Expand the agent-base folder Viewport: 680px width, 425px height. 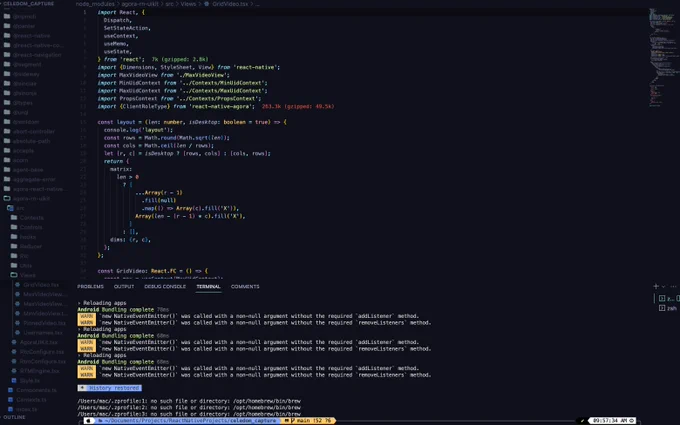click(x=28, y=170)
